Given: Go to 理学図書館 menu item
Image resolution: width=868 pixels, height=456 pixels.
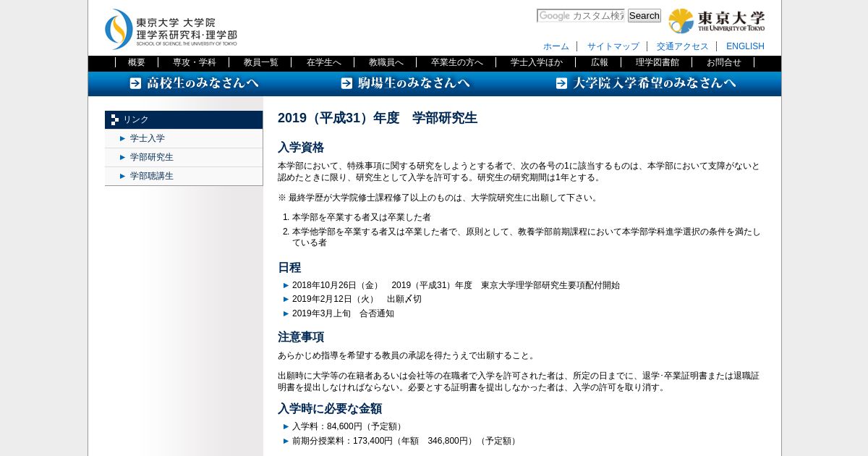Looking at the screenshot, I should click(x=658, y=62).
